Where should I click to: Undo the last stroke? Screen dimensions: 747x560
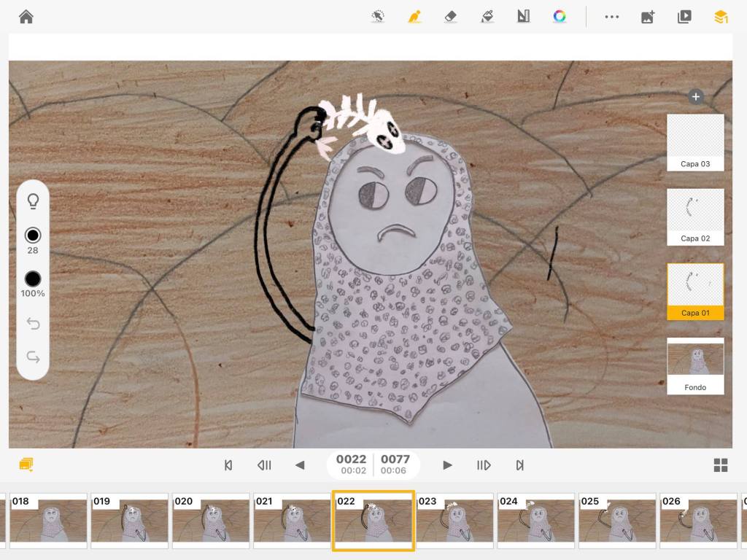tap(33, 324)
